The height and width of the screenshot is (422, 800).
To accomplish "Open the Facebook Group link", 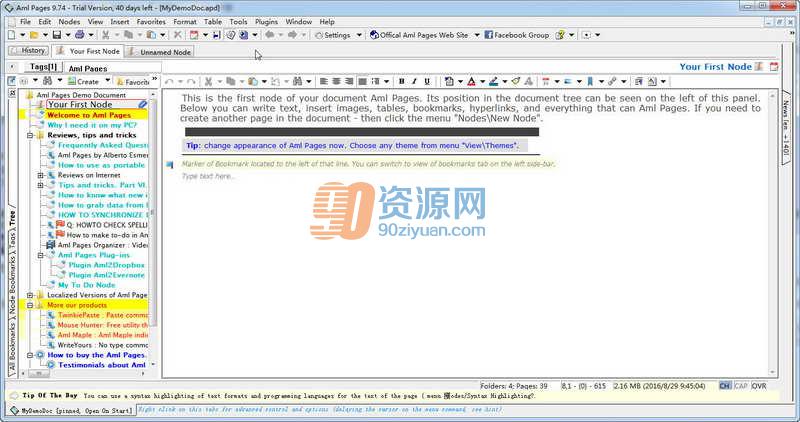I will (517, 35).
